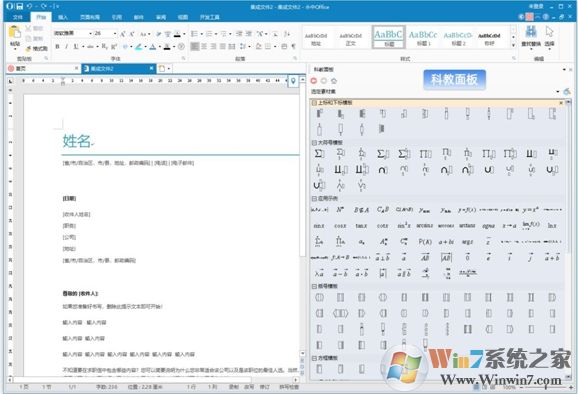Expand the styles gallery more arrow
The width and height of the screenshot is (578, 394).
click(x=513, y=45)
